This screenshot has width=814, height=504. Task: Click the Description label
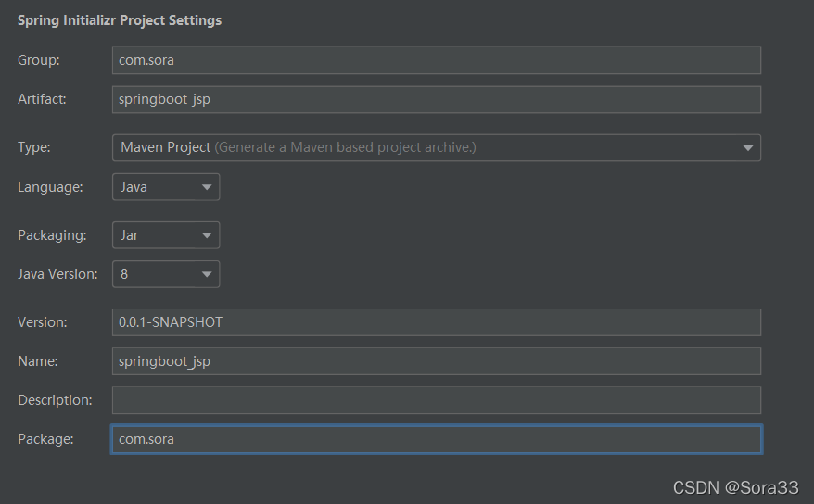pyautogui.click(x=55, y=400)
